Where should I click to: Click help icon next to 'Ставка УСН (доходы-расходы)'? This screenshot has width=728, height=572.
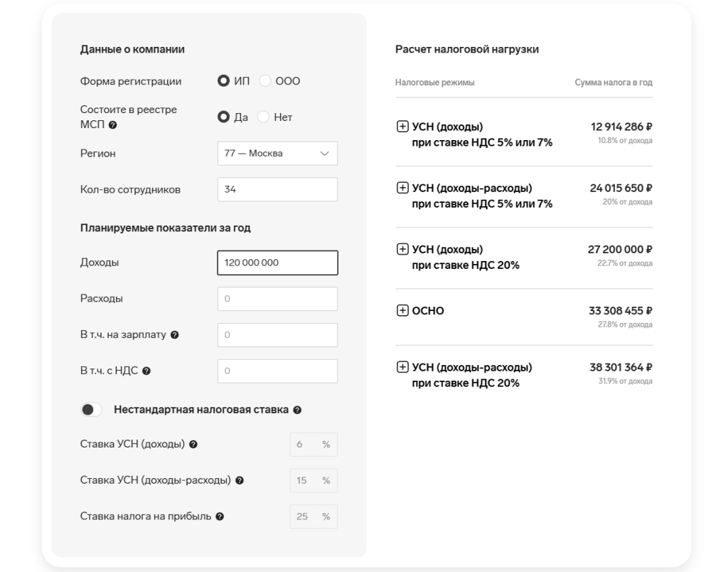(x=240, y=480)
